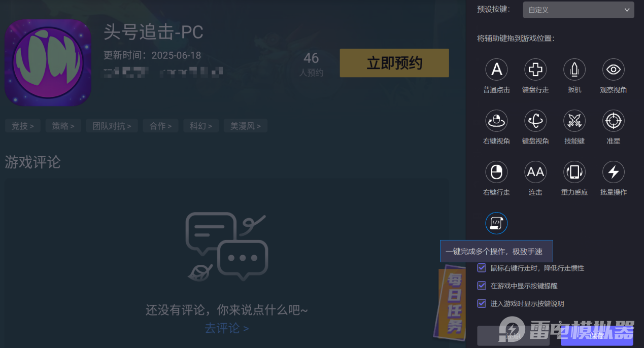The height and width of the screenshot is (348, 644).
Task: Click the macro icon with the tooltip shown
Action: click(x=496, y=223)
